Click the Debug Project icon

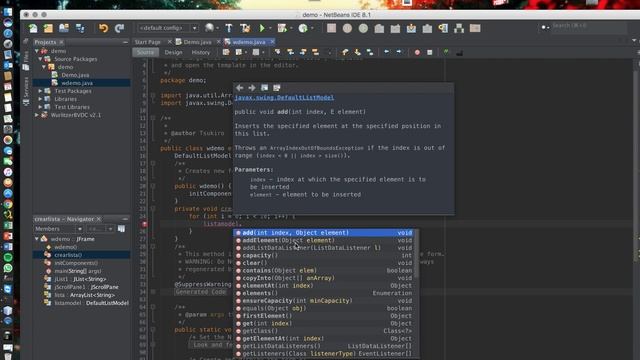pyautogui.click(x=282, y=28)
